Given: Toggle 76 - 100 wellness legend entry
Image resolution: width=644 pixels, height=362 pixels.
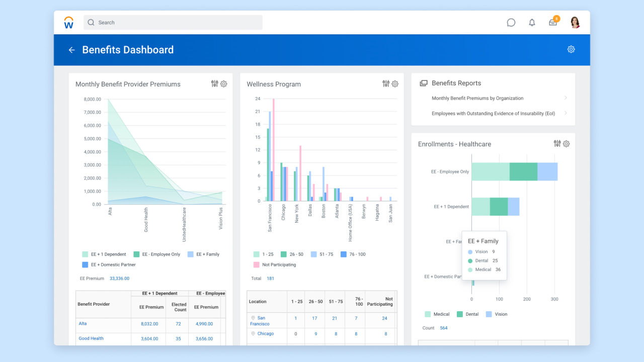Looking at the screenshot, I should pyautogui.click(x=353, y=254).
